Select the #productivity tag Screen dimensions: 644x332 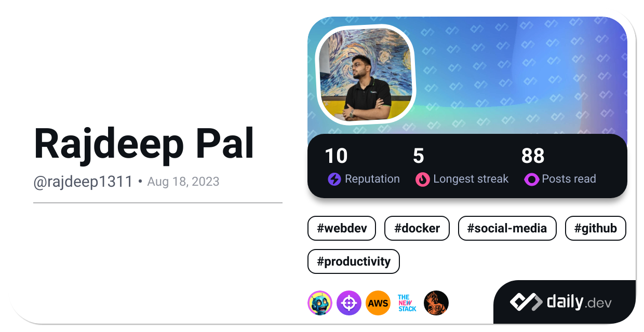point(354,261)
